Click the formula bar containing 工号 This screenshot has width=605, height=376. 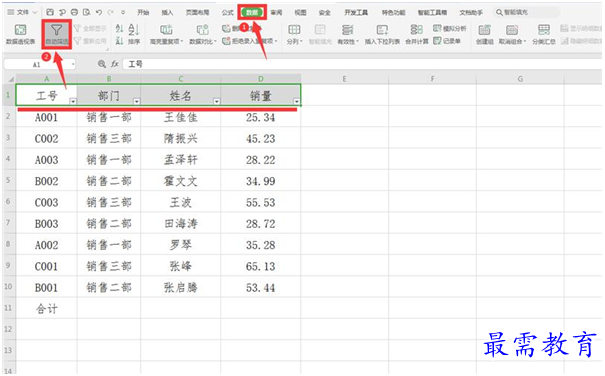pyautogui.click(x=361, y=64)
